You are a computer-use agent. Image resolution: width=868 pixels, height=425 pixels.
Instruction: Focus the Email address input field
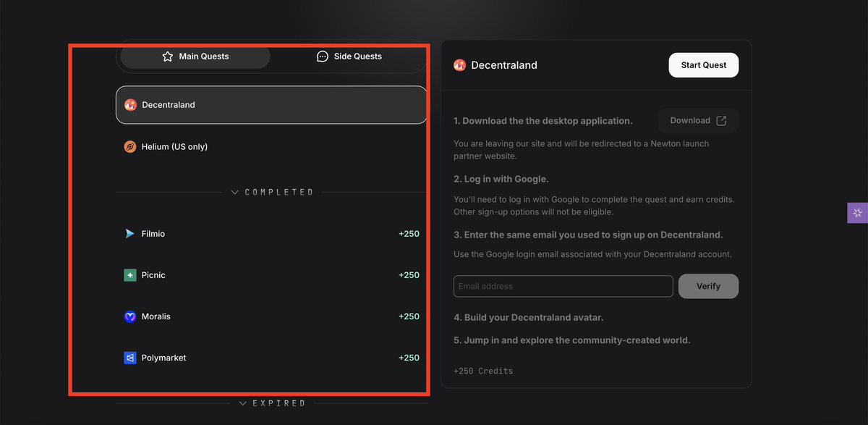(x=563, y=286)
